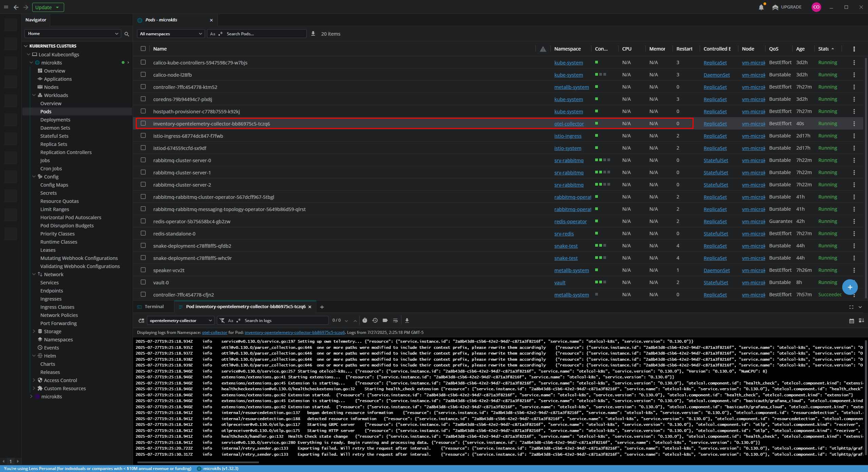Open table column options kebab menu

click(854, 49)
